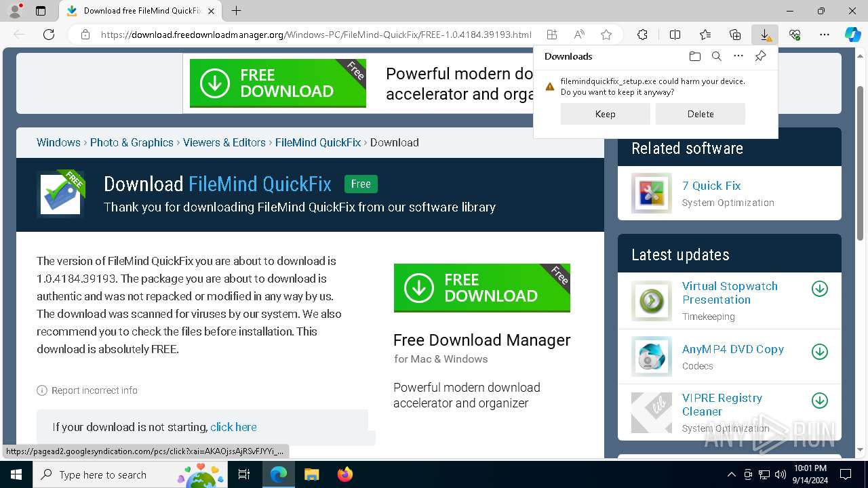Viewport: 868px width, 488px height.
Task: Open more options in Downloads panel
Action: click(738, 56)
